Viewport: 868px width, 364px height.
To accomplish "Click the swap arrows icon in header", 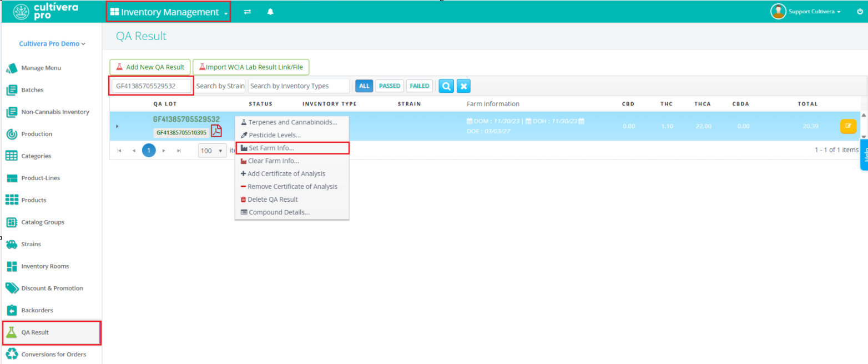I will 248,12.
